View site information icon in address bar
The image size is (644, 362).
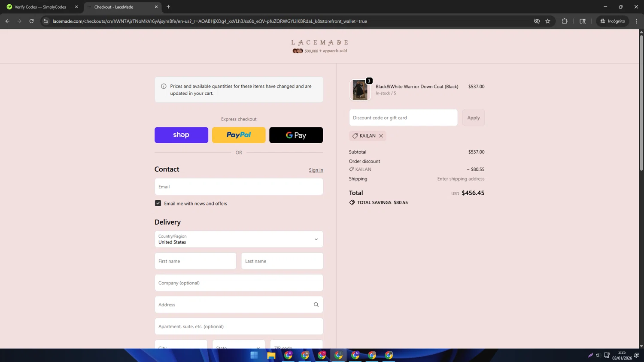(46, 21)
